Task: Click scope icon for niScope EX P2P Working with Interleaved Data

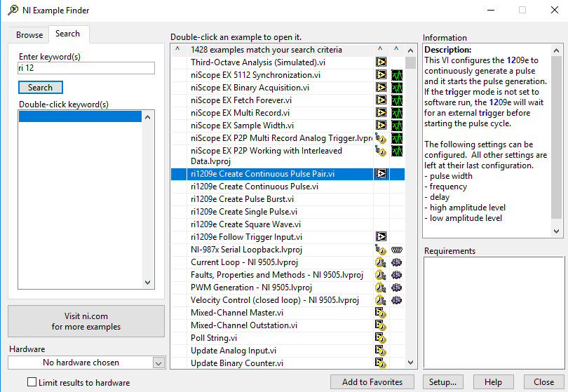Action: coord(397,151)
